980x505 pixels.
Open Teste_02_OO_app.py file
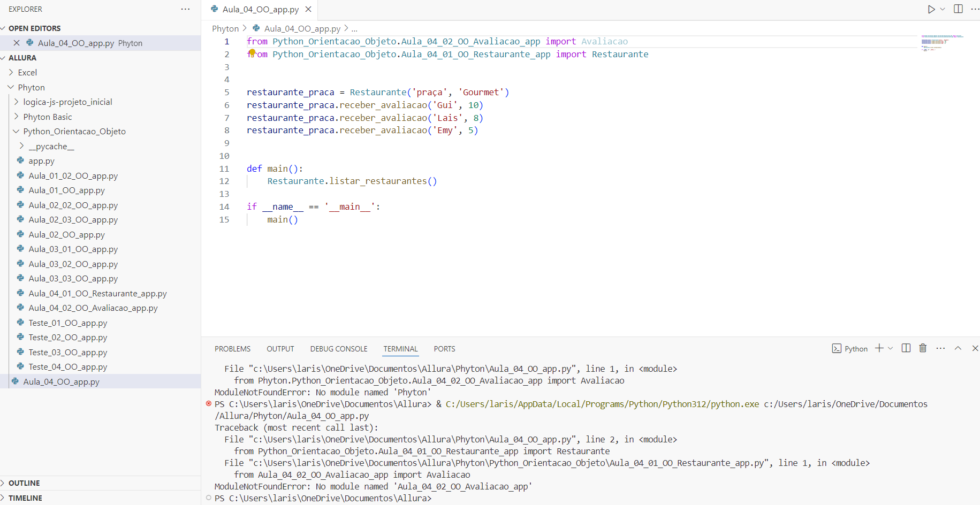(67, 337)
